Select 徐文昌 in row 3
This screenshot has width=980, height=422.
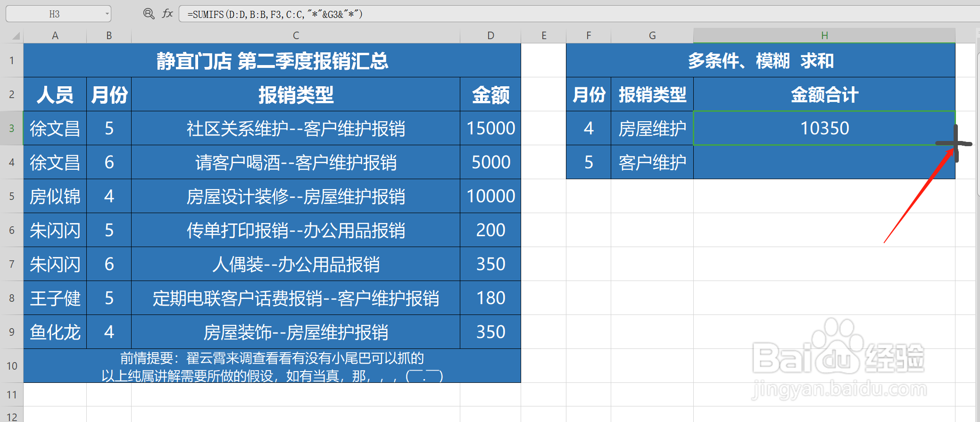(55, 128)
